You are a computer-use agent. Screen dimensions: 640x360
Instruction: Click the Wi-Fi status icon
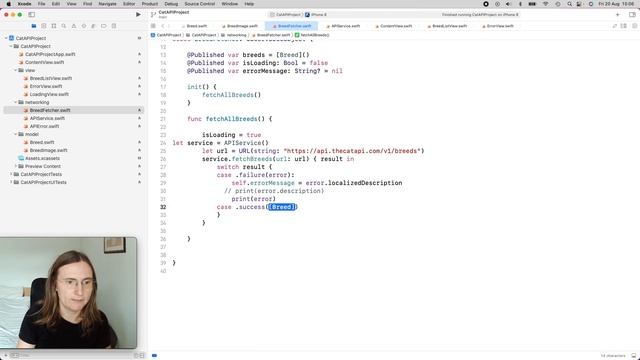[545, 4]
